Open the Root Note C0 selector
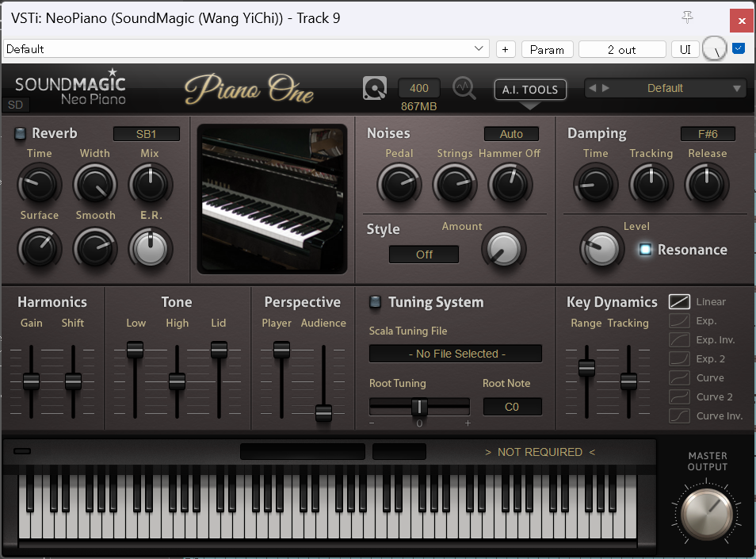This screenshot has width=756, height=559. 512,407
